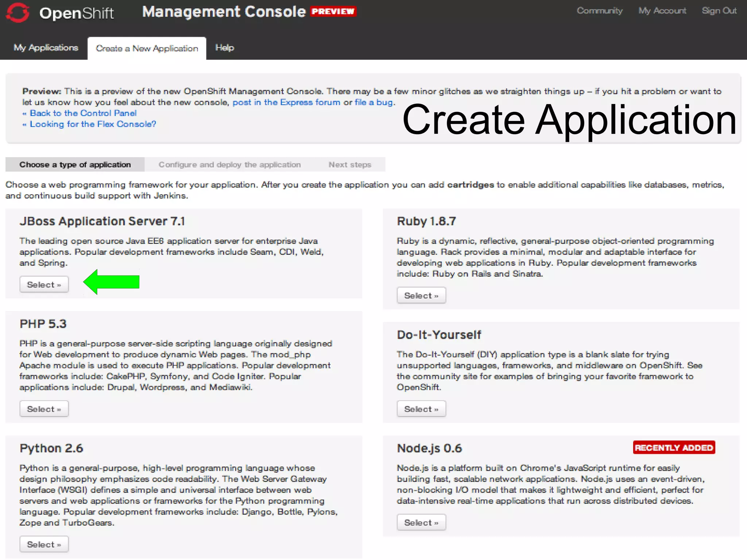Open 'post in the Express forum' link
The image size is (747, 560).
pos(286,102)
